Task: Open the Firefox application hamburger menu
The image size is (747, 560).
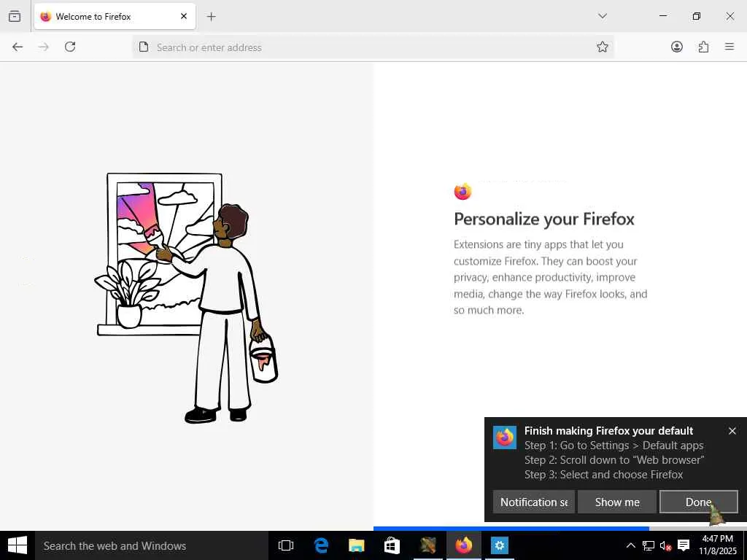Action: tap(729, 47)
